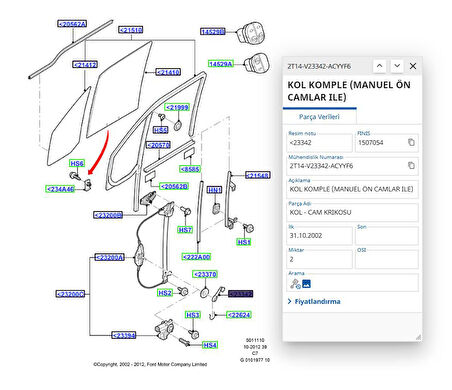This screenshot has height=390, width=452.
Task: Click the diagram code G 0101977 10
Action: point(255,360)
